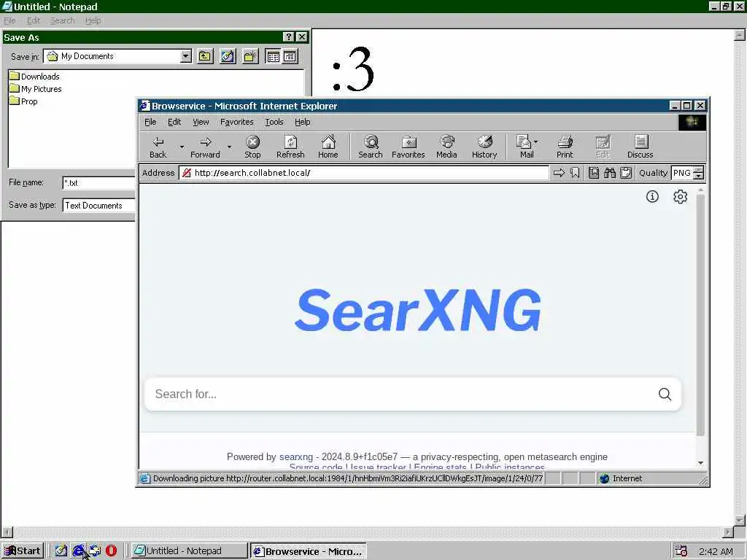The height and width of the screenshot is (560, 747).
Task: Launch Internet Explorer from Quick Launch
Action: pos(79,551)
